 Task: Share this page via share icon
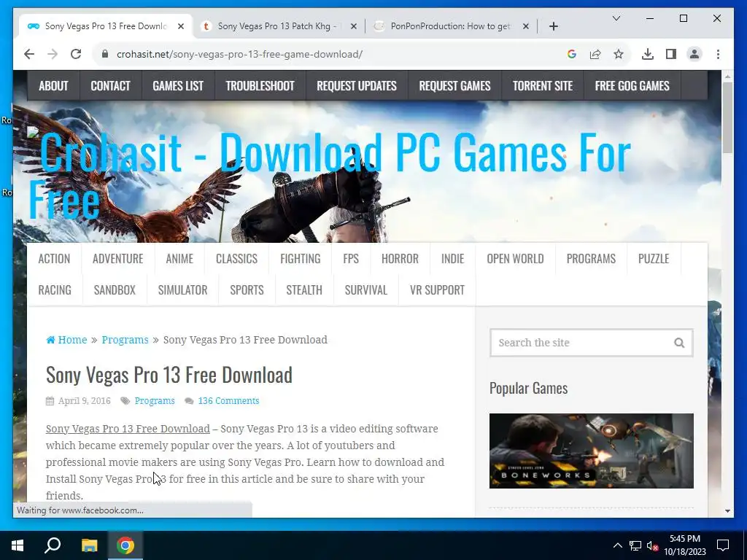click(595, 54)
